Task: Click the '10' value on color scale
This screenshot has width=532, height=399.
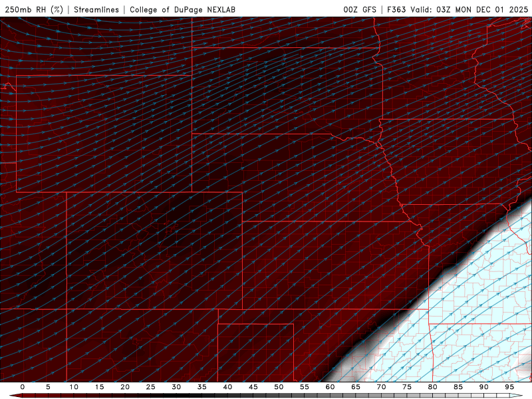Action: click(x=74, y=387)
